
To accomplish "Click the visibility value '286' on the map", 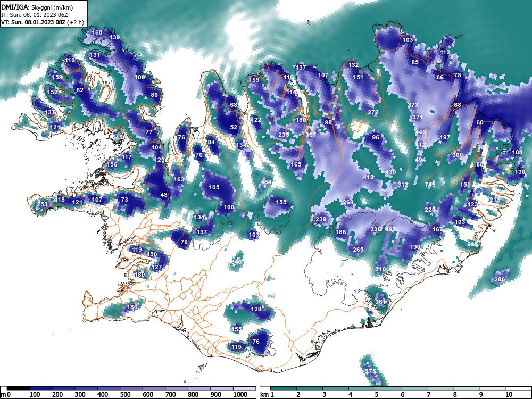I will point(500,279).
